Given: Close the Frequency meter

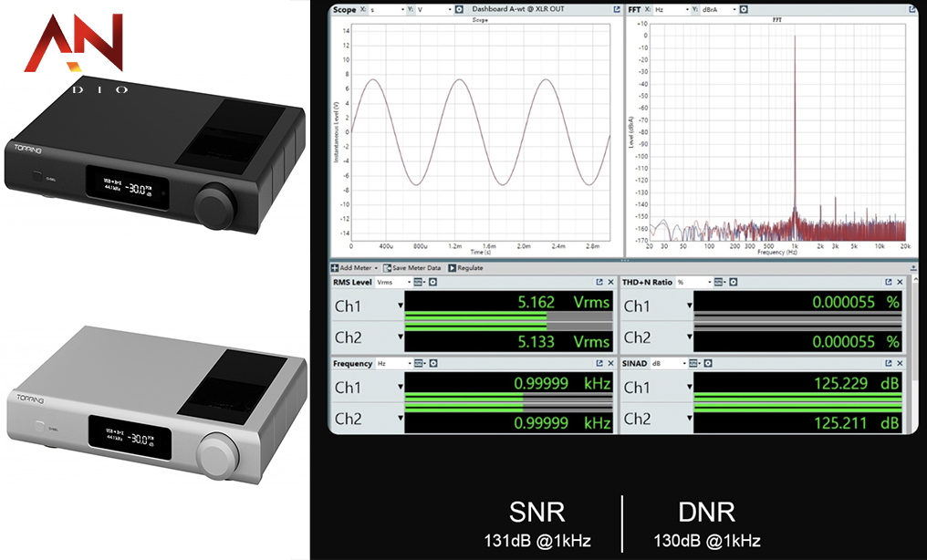Looking at the screenshot, I should pyautogui.click(x=610, y=363).
